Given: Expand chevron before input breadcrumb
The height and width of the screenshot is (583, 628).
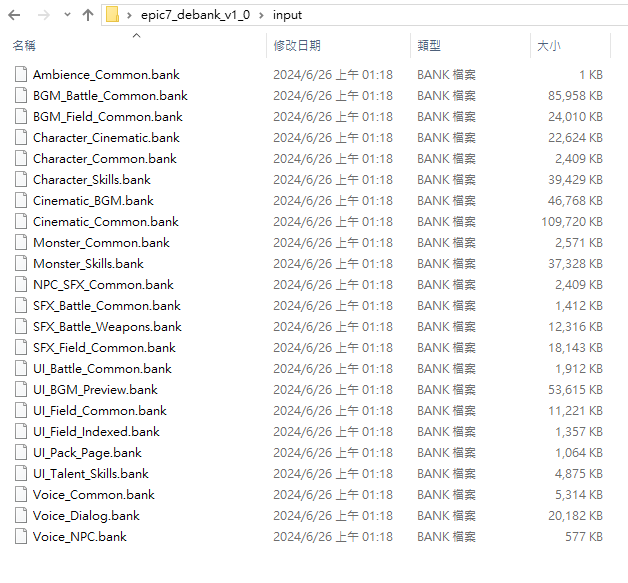Looking at the screenshot, I should [262, 15].
